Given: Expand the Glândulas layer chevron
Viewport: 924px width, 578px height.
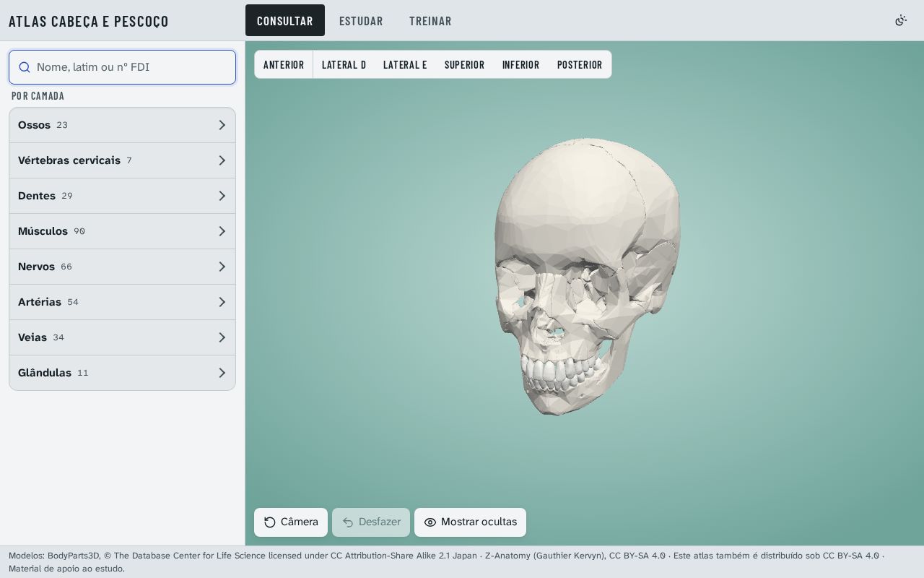Looking at the screenshot, I should 222,373.
